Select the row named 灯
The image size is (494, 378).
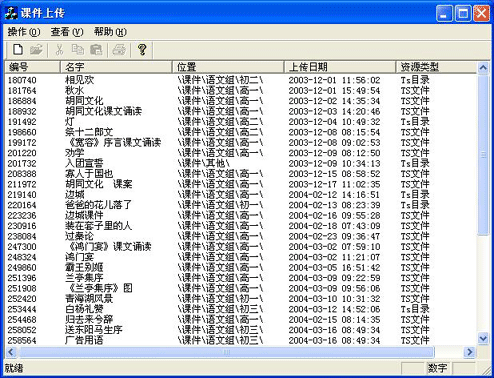(x=241, y=122)
